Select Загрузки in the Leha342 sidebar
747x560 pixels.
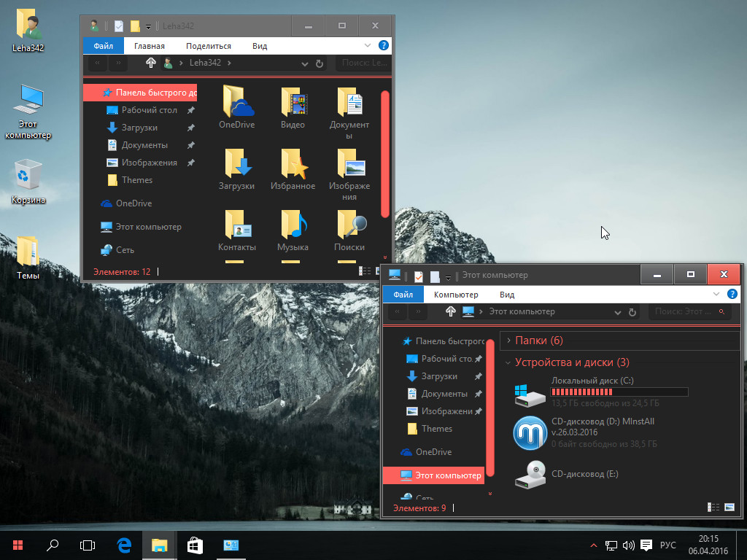pyautogui.click(x=139, y=128)
